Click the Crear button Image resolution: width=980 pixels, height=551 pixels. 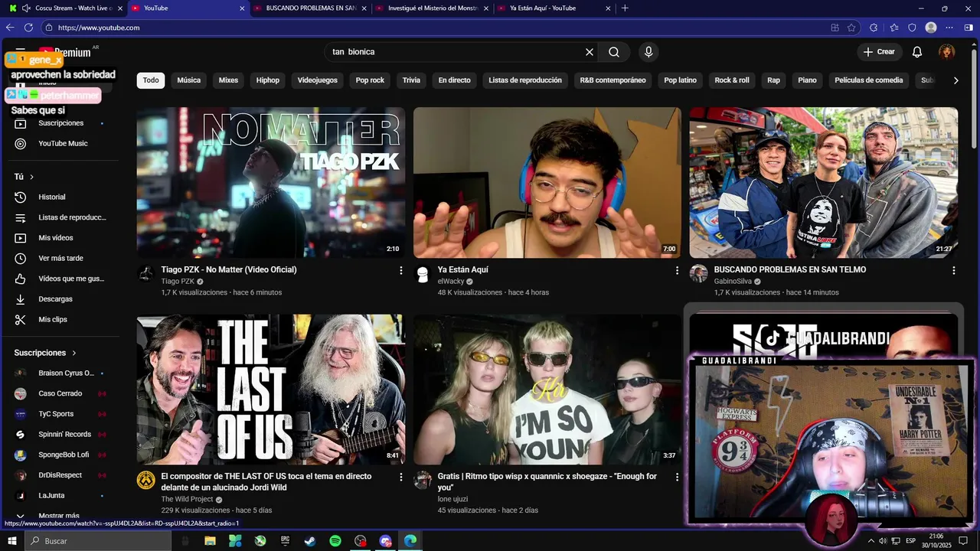click(x=879, y=52)
